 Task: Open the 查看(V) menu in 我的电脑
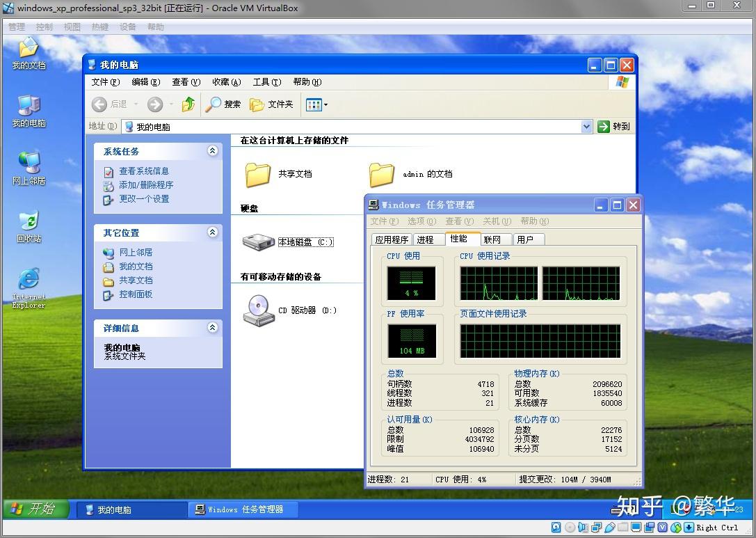click(x=186, y=82)
